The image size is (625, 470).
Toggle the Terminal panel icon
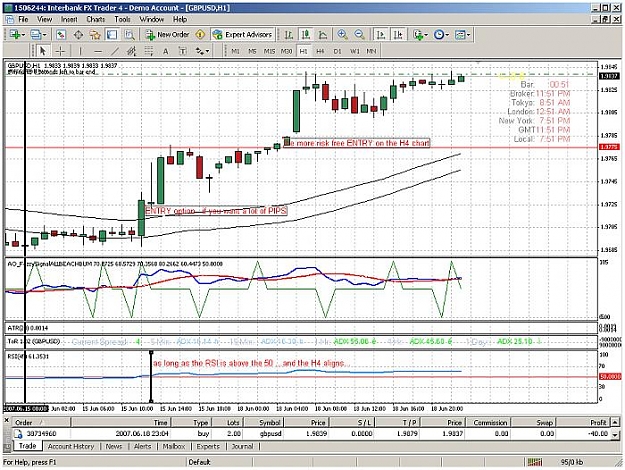pos(112,35)
